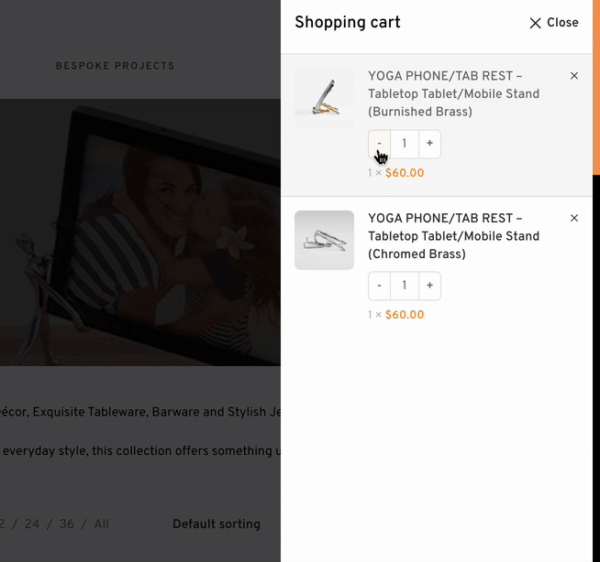Click the Chromed Brass quantity field
Screen dimensions: 600x562
click(404, 286)
